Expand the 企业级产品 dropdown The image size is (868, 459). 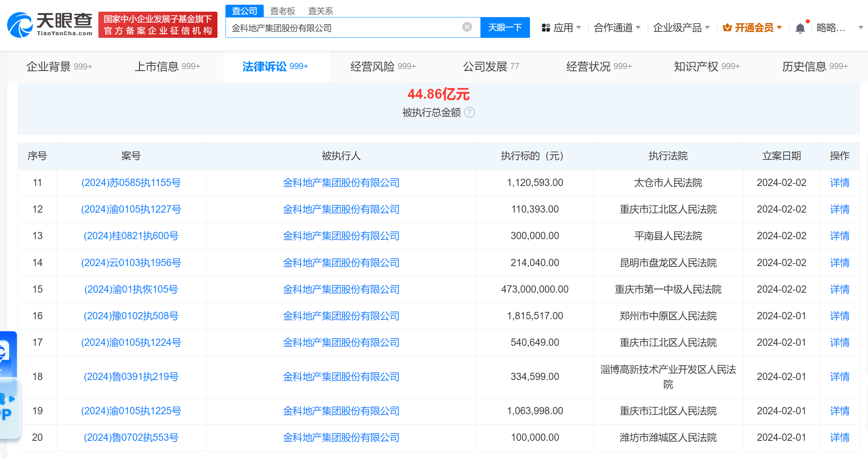[x=707, y=28]
